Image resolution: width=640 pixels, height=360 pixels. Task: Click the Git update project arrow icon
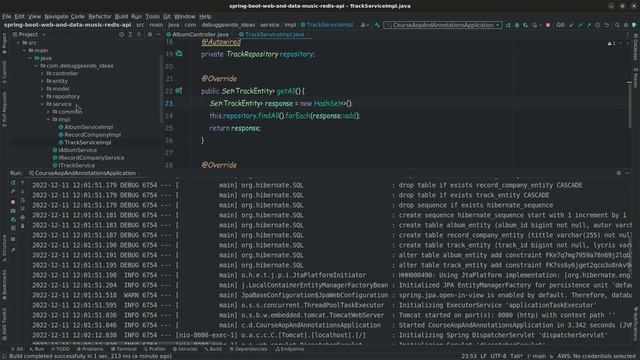[x=572, y=25]
